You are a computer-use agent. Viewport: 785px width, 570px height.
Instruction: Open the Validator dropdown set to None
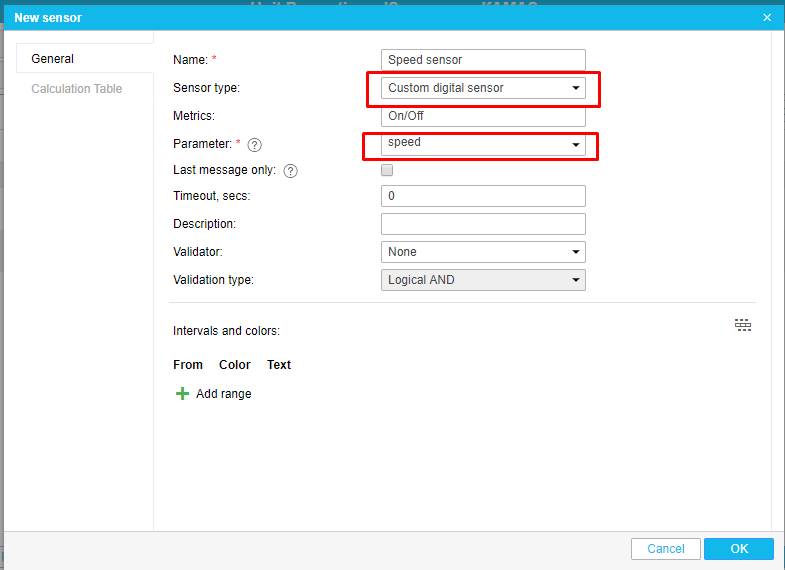(x=483, y=252)
